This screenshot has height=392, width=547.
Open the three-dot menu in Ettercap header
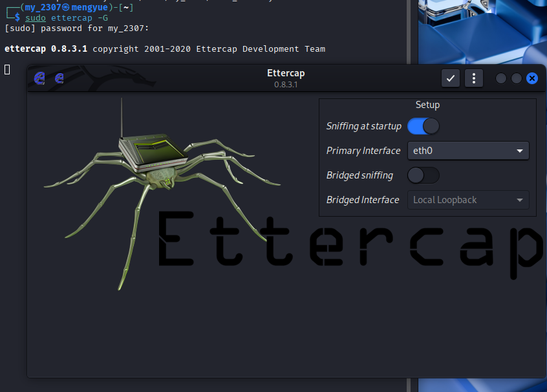(x=474, y=78)
